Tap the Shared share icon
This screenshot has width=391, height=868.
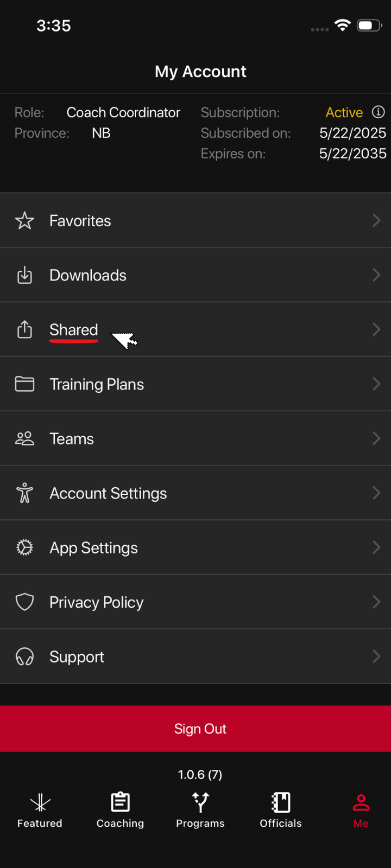tap(24, 329)
